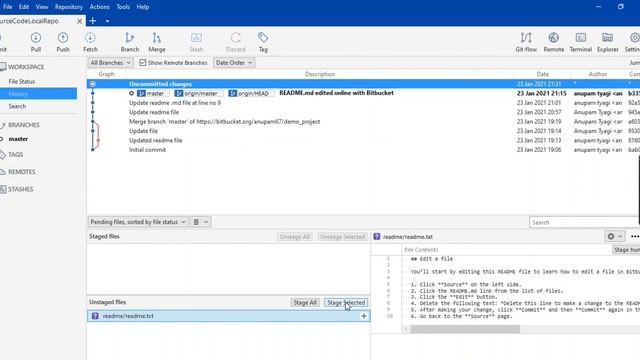This screenshot has width=640, height=360.
Task: Open a new tab with plus icon
Action: [x=93, y=21]
